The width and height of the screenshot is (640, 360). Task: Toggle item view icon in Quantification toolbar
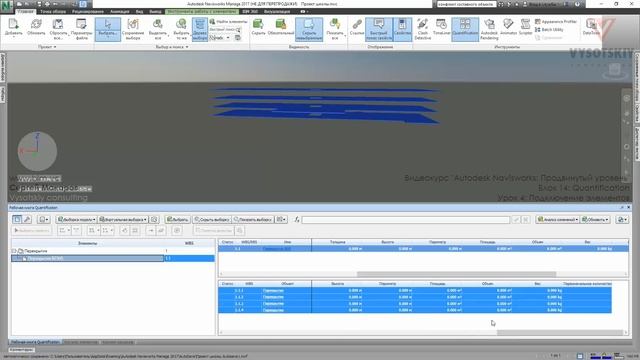click(17, 220)
